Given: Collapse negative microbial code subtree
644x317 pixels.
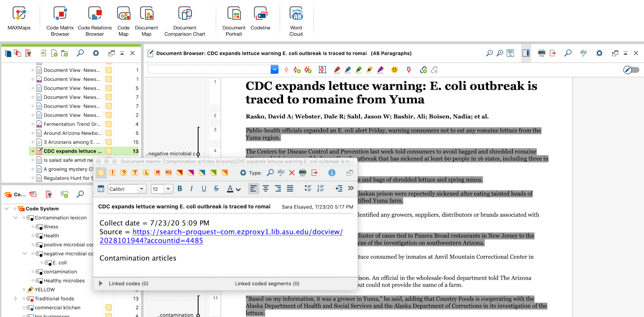Looking at the screenshot, I should (24, 254).
